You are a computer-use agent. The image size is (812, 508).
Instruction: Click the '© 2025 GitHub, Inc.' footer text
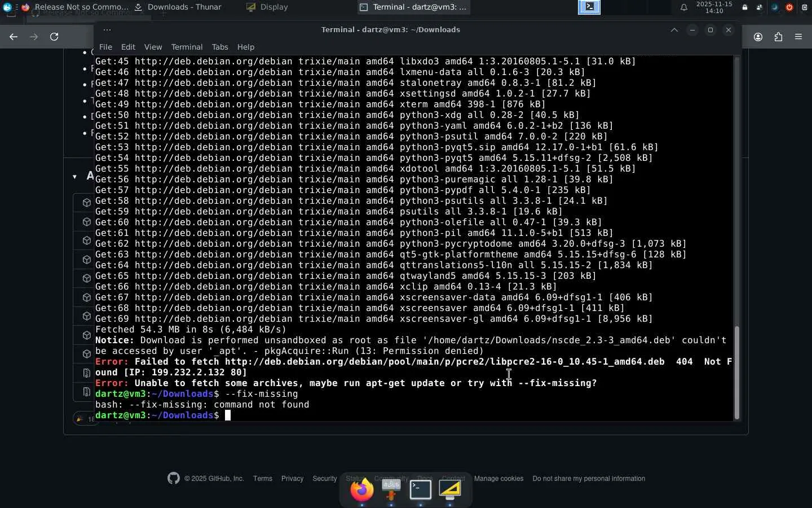(x=214, y=479)
